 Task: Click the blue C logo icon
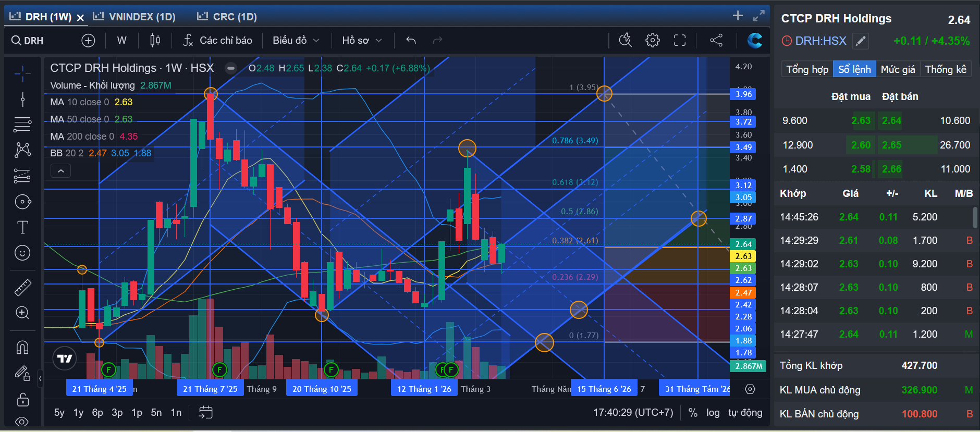[x=754, y=41]
